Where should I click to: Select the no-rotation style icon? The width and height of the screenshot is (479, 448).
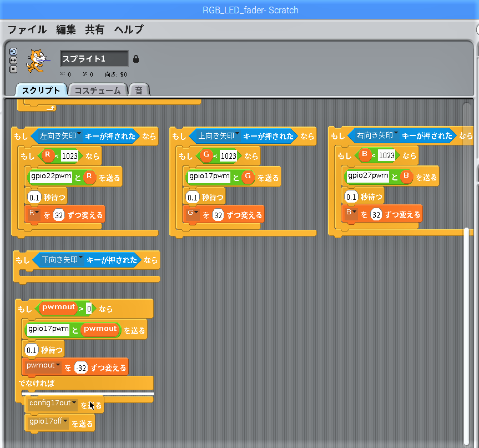point(13,69)
